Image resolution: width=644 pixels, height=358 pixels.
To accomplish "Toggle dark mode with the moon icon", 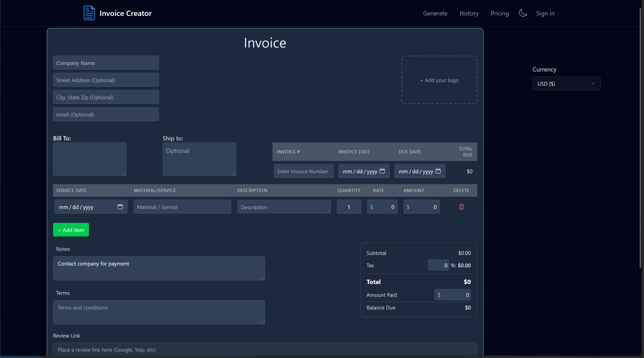I will (523, 13).
